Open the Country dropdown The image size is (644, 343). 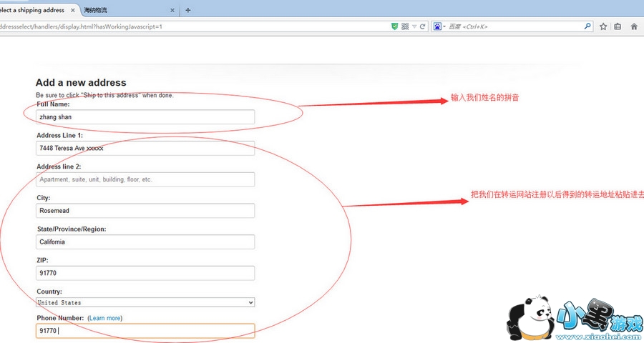(145, 302)
